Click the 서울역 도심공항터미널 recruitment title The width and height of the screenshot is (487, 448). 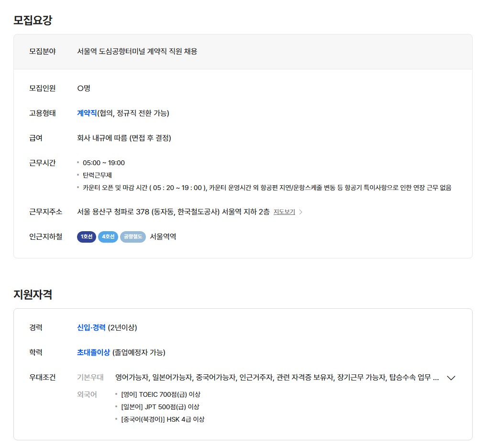click(x=137, y=51)
